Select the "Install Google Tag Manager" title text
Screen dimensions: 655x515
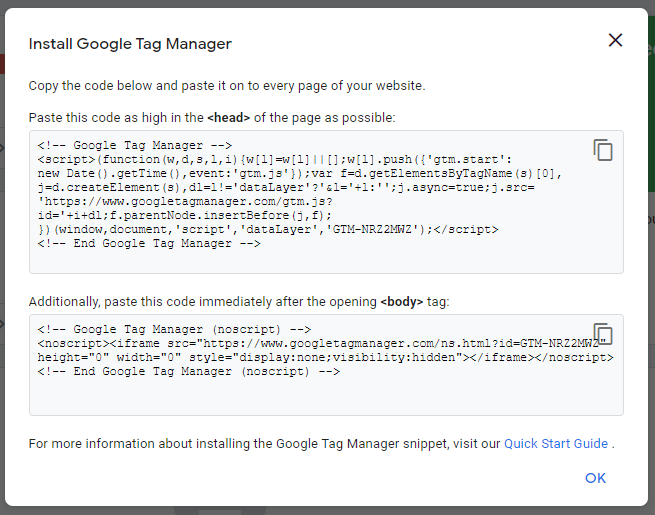(130, 44)
